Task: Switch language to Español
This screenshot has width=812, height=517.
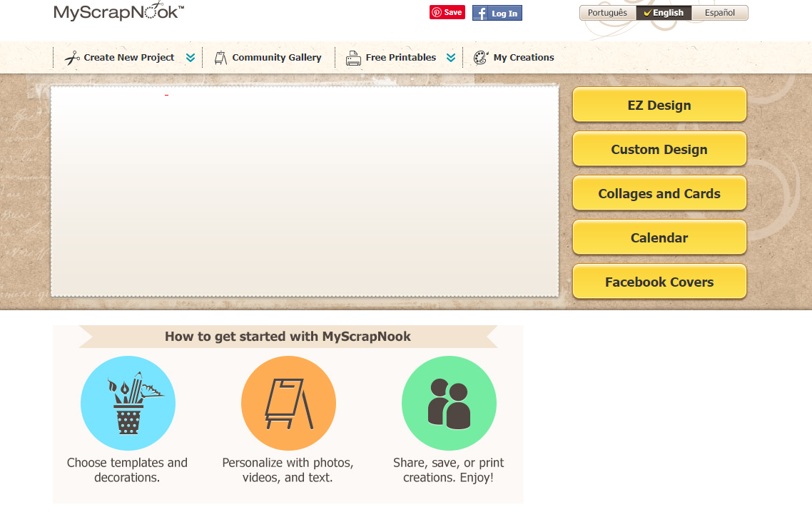Action: (x=720, y=13)
